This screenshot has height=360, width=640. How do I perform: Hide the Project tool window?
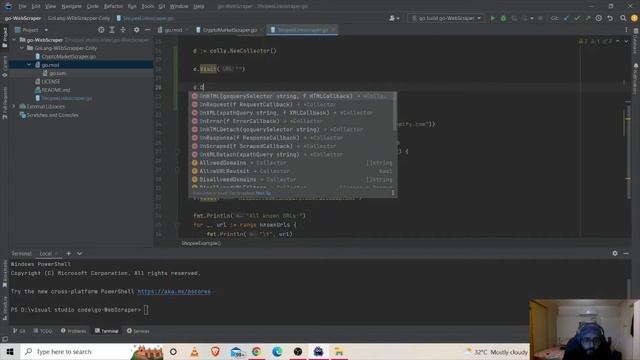point(148,30)
